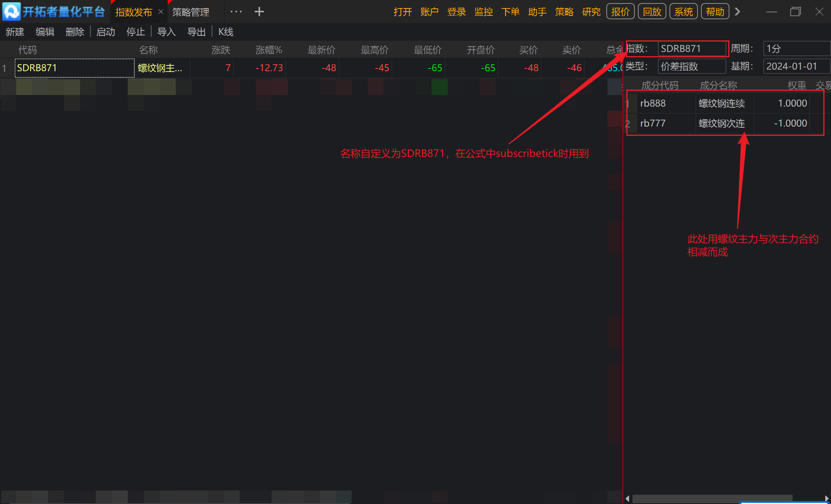The image size is (831, 504).
Task: Open the 研究 menu
Action: click(591, 12)
